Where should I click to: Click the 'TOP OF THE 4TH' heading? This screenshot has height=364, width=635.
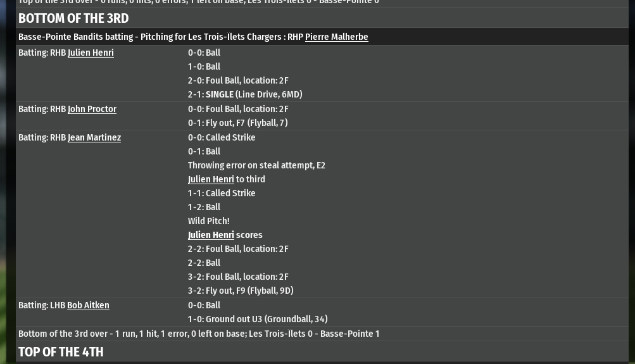click(61, 352)
